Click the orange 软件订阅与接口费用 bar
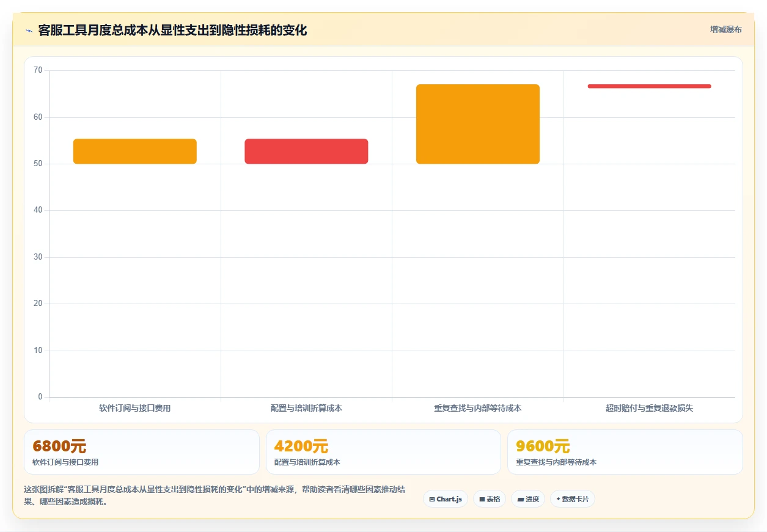767x532 pixels. [x=134, y=151]
